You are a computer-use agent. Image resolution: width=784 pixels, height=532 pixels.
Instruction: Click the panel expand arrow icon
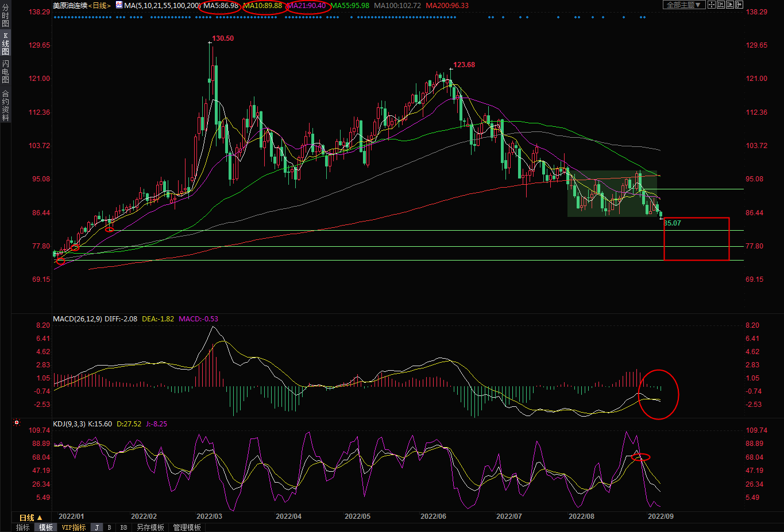[739, 5]
